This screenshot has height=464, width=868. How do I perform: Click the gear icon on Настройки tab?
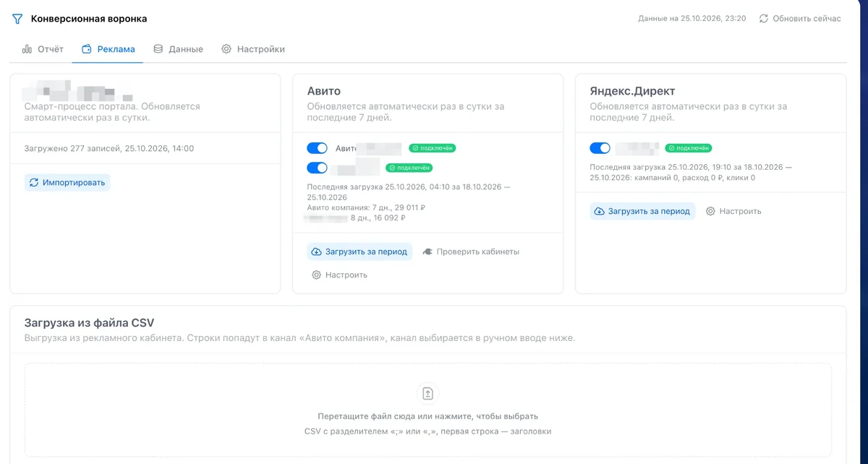tap(226, 49)
